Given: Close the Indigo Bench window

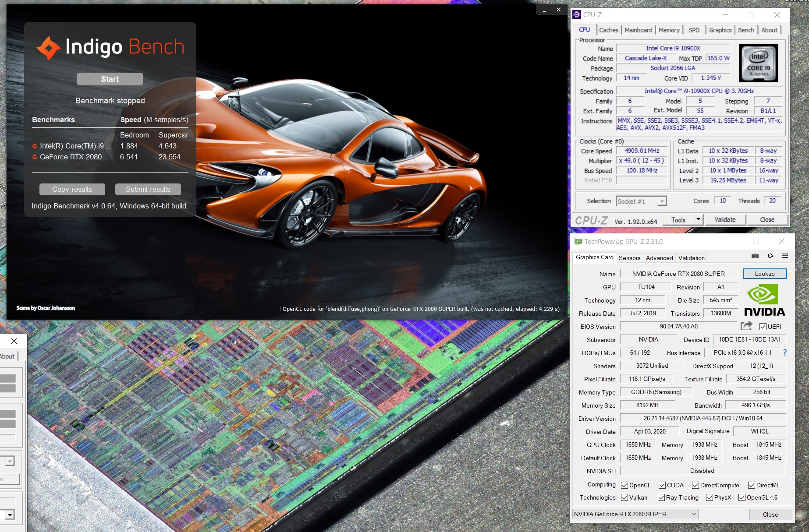Looking at the screenshot, I should 558,10.
